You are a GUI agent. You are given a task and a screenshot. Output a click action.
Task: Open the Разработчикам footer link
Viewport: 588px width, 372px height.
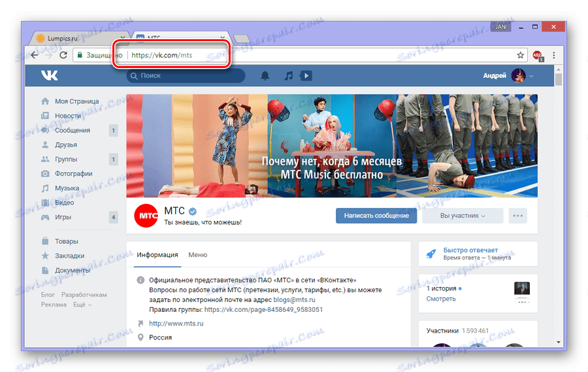[x=84, y=295]
